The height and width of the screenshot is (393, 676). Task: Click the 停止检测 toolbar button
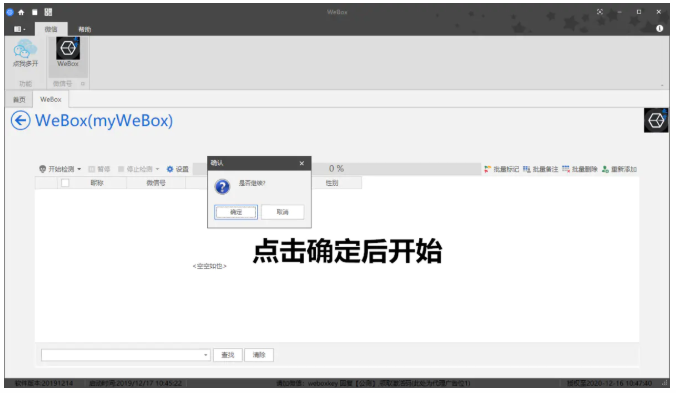[135, 169]
